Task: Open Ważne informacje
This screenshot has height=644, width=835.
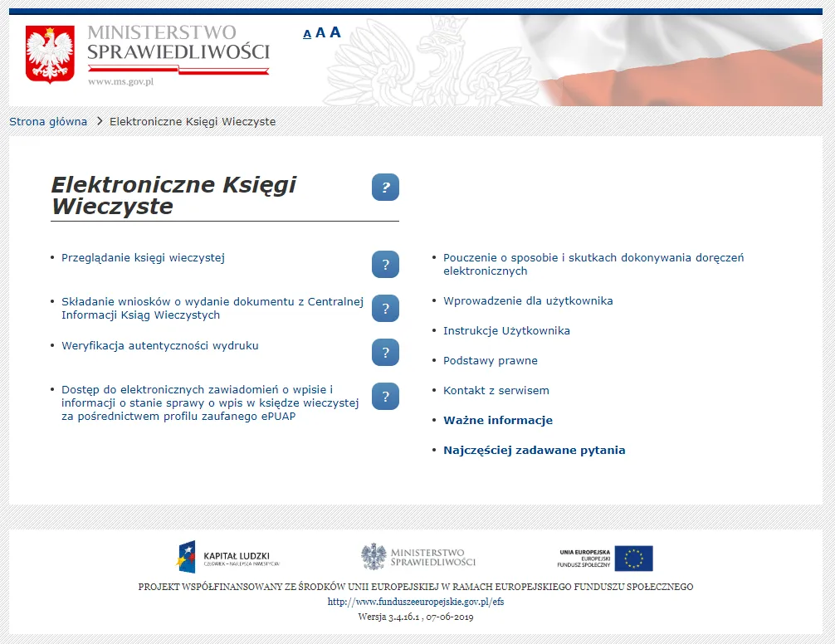Action: point(496,420)
